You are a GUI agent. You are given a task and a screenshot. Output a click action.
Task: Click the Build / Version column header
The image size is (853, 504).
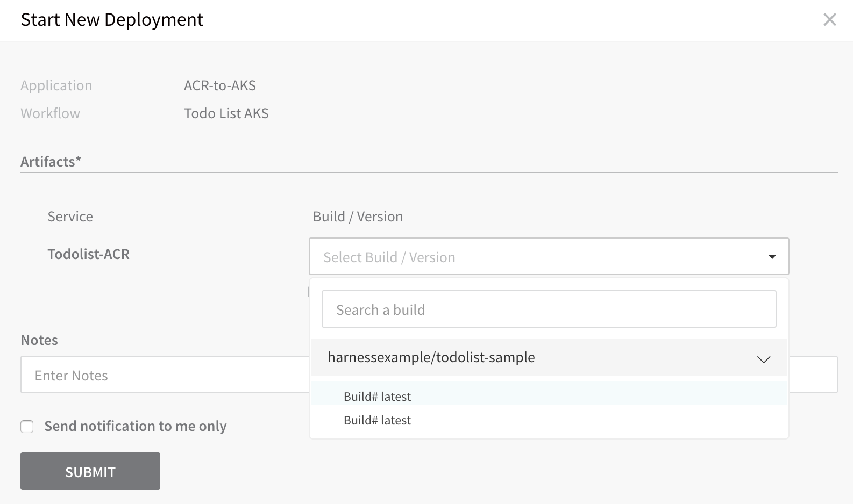[x=358, y=217]
